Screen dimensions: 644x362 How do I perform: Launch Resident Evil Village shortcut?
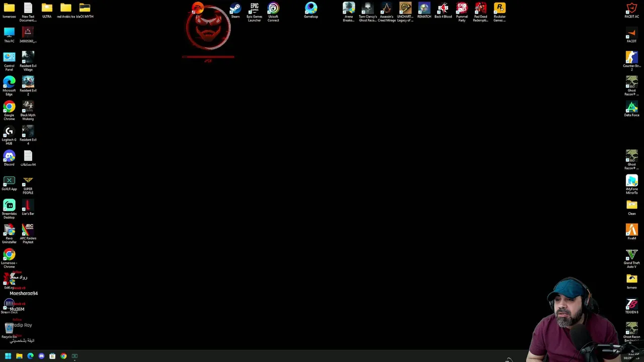tap(28, 61)
